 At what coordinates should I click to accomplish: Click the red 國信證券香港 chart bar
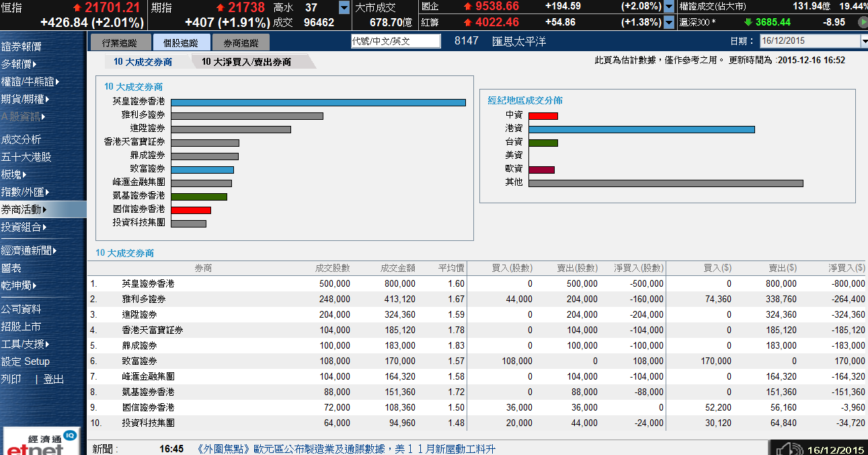(191, 210)
